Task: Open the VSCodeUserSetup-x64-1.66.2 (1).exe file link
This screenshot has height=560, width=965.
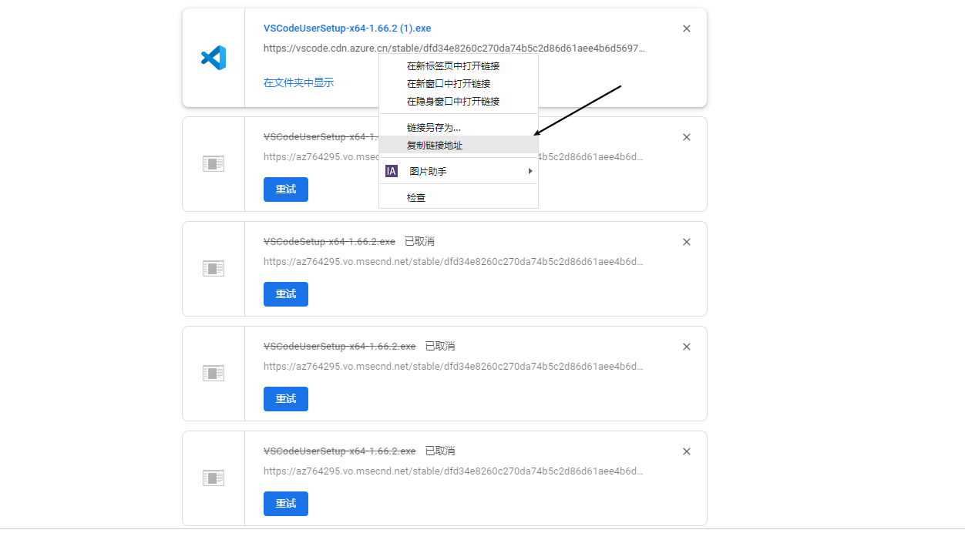Action: (347, 29)
